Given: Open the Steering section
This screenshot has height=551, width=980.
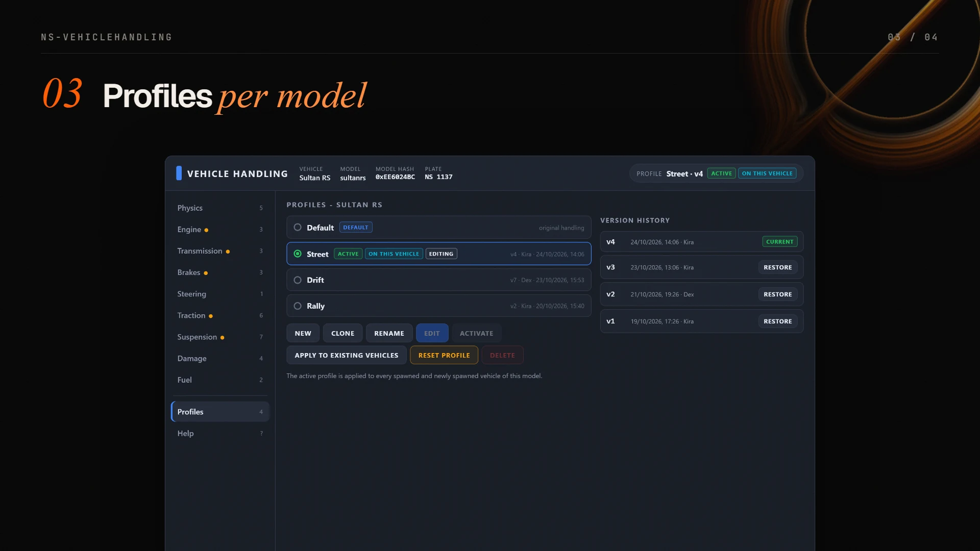Looking at the screenshot, I should [220, 294].
